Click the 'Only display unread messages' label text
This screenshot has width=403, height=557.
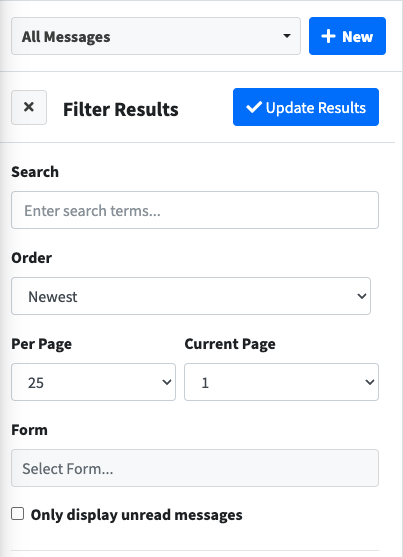tap(136, 515)
